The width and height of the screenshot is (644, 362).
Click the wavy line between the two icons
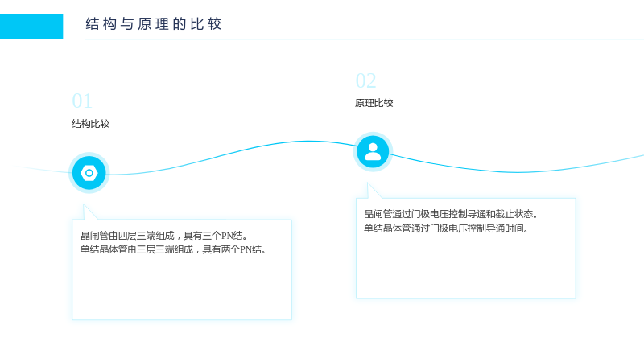pyautogui.click(x=230, y=154)
